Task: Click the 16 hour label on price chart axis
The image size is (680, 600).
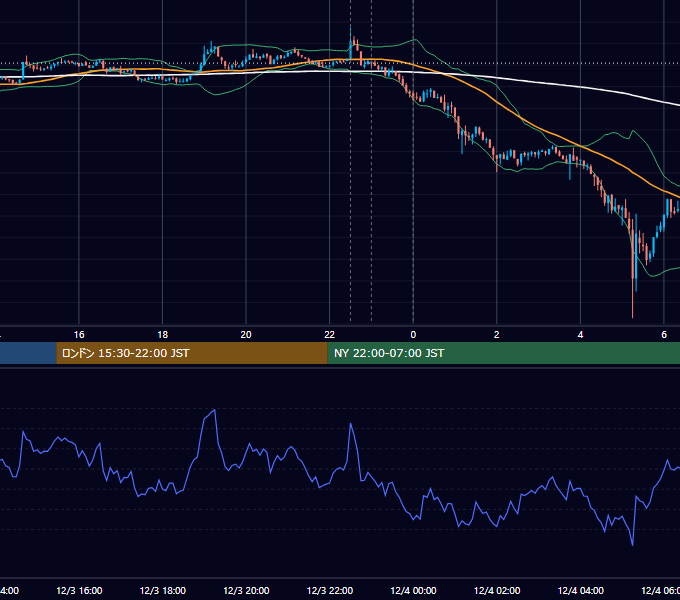Action: coord(79,335)
